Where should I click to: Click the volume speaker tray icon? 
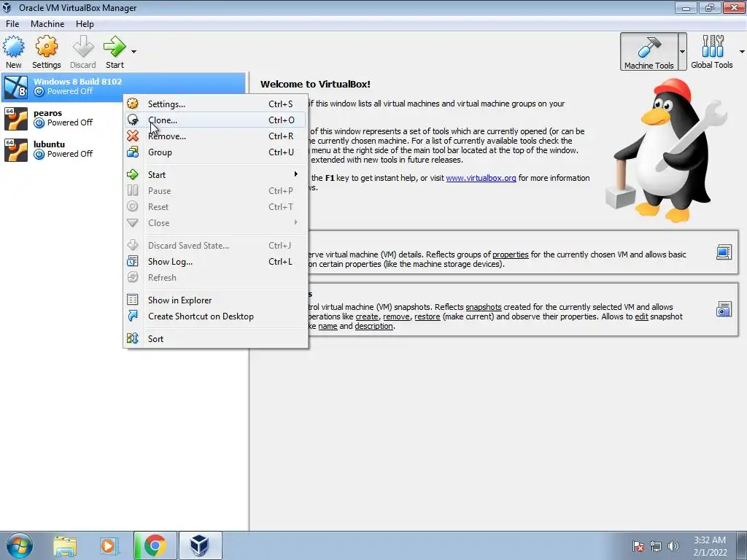[x=673, y=546]
